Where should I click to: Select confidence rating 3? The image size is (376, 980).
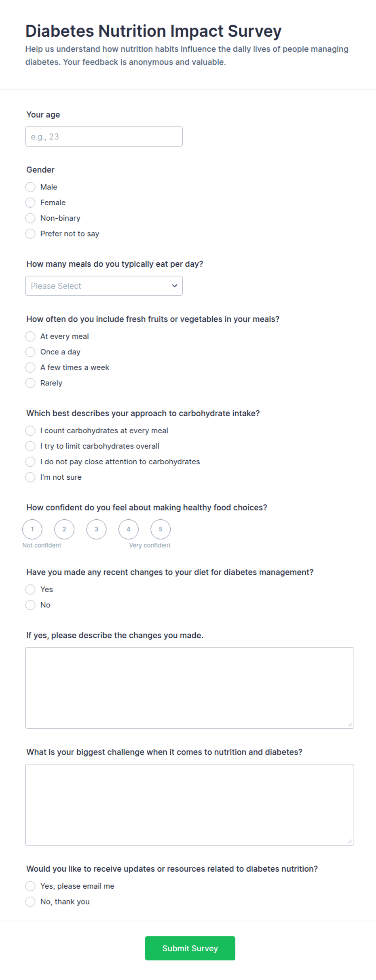click(96, 529)
